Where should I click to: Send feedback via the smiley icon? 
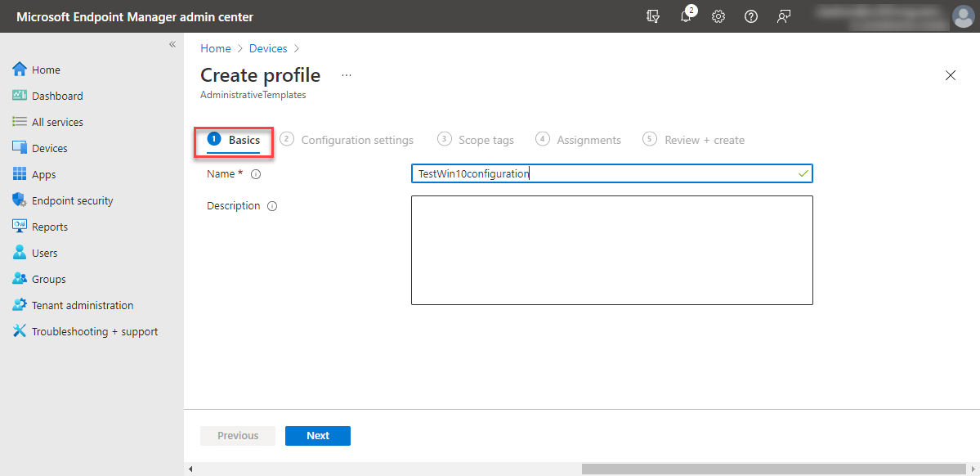coord(784,16)
